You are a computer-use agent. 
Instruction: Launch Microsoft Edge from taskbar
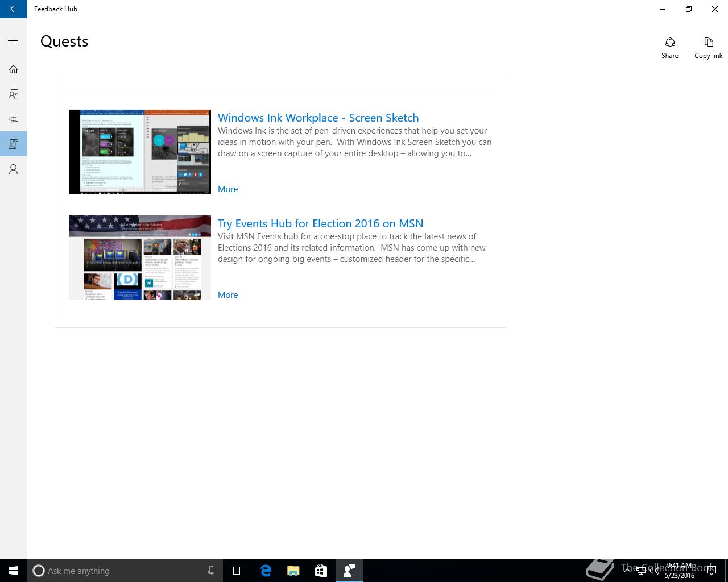click(x=266, y=571)
